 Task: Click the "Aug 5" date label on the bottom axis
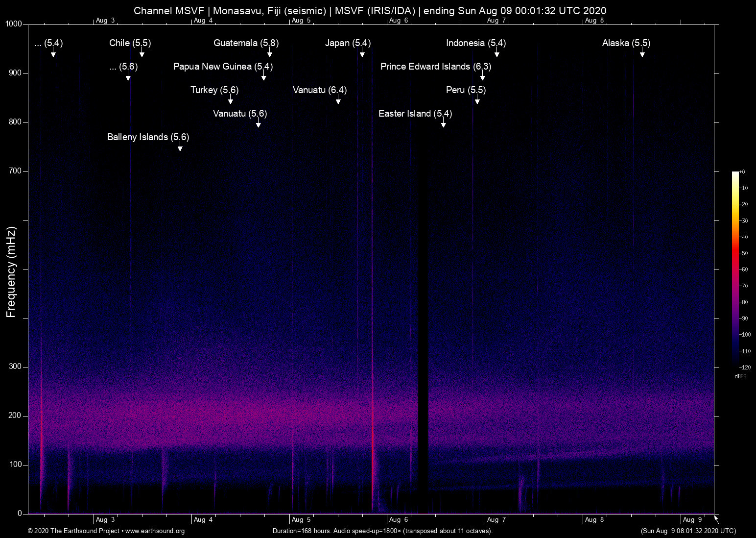click(x=301, y=520)
